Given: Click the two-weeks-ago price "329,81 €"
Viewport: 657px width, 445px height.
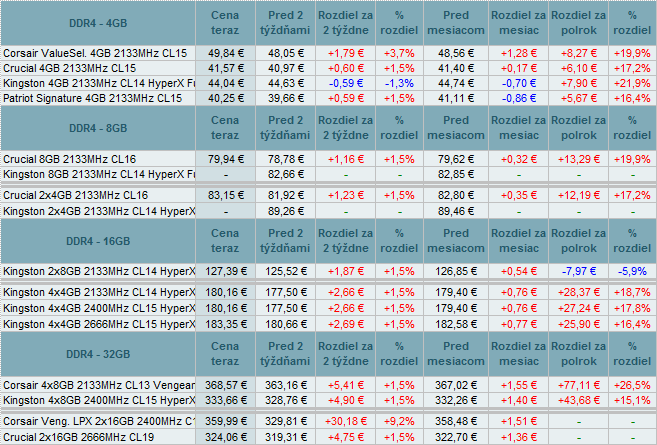Looking at the screenshot, I should pos(286,421).
